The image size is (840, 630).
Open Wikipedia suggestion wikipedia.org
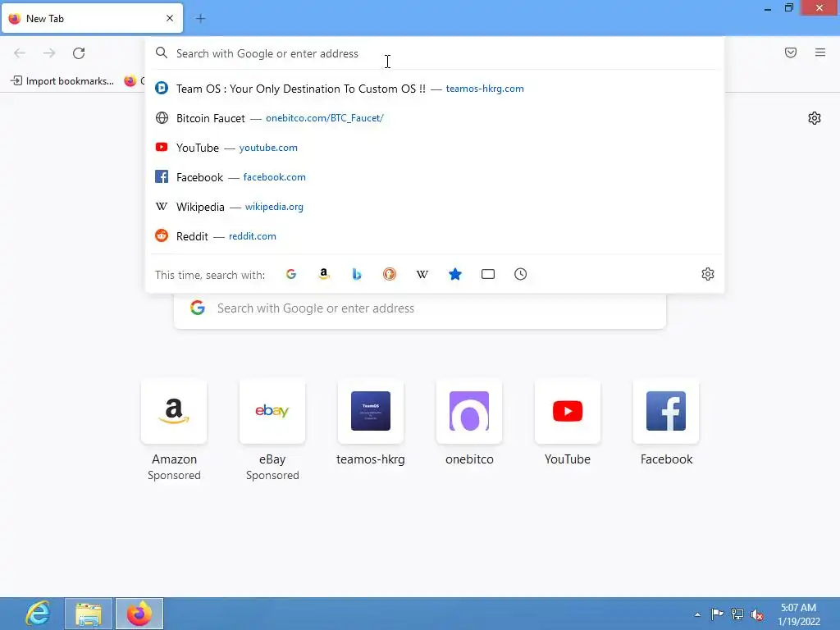point(435,206)
